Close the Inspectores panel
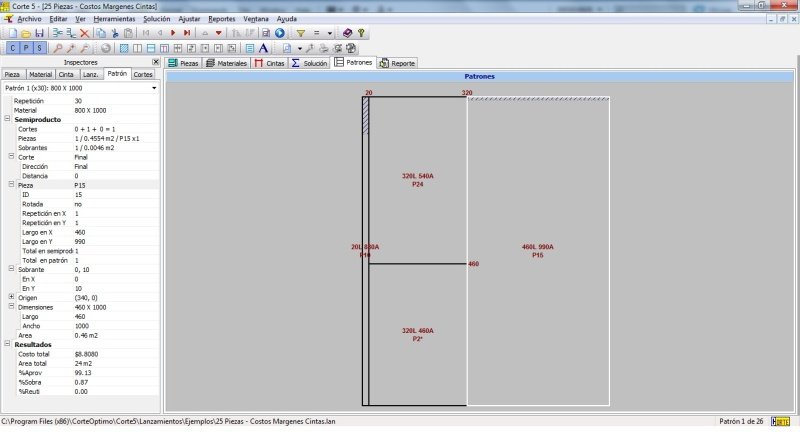The width and height of the screenshot is (800, 432). point(155,62)
